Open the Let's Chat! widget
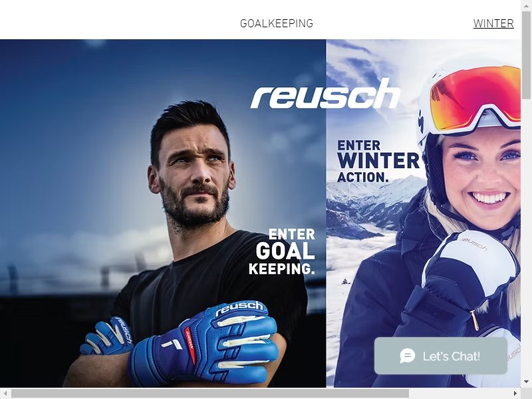 click(441, 356)
